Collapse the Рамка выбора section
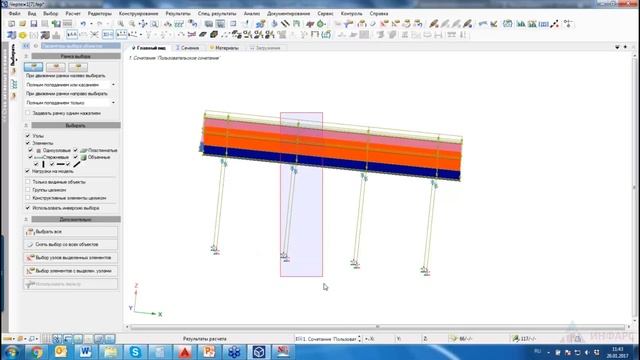The width and height of the screenshot is (640, 360). coord(26,56)
